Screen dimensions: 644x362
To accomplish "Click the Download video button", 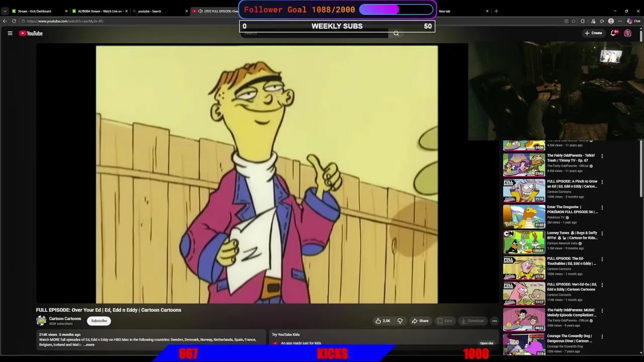I will click(x=472, y=321).
